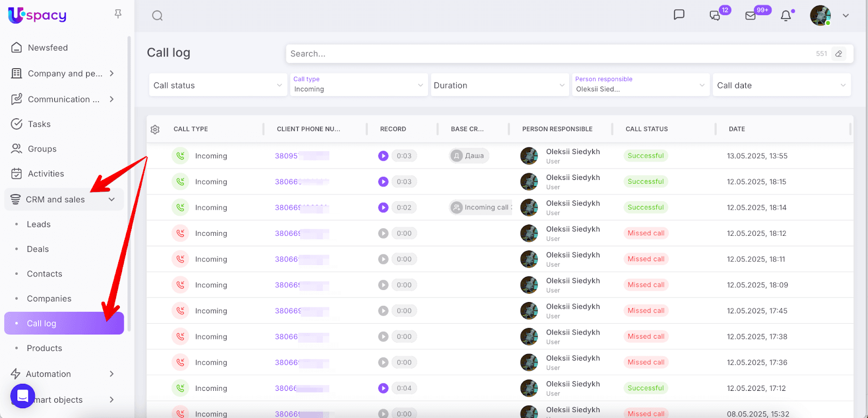Open the Call status filter dropdown

[218, 85]
